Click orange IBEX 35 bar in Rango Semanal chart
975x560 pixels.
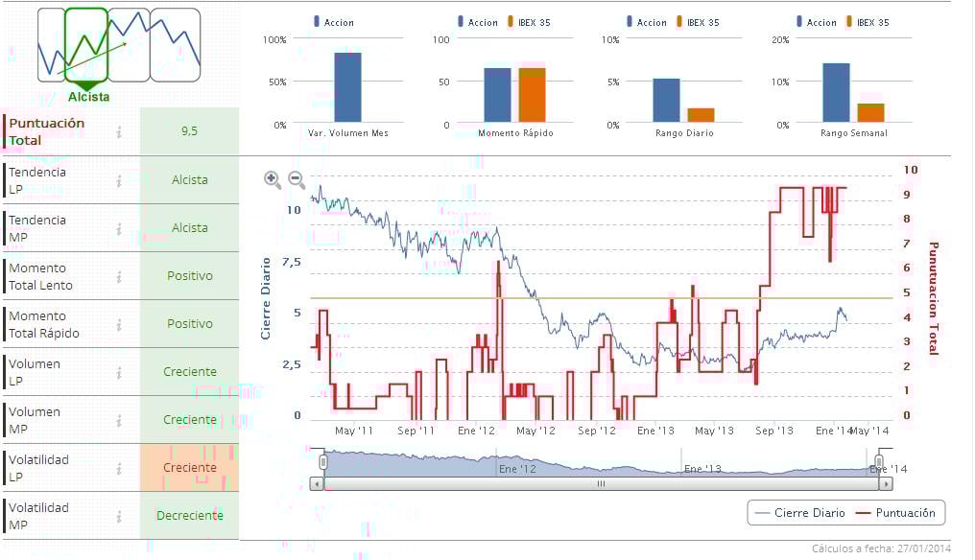870,113
